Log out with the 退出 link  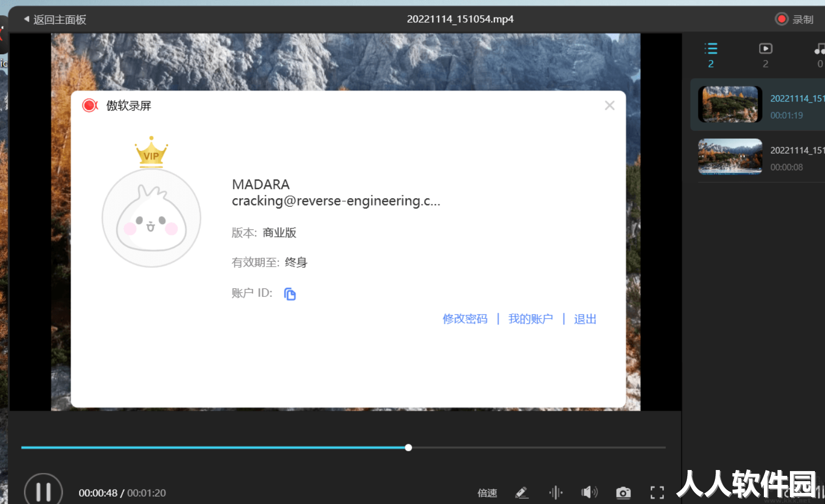(x=585, y=319)
